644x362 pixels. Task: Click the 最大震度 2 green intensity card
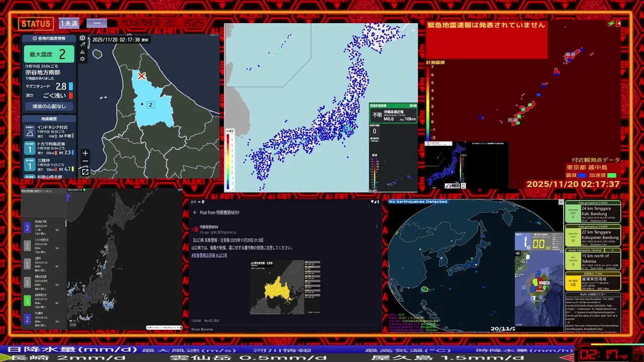[49, 54]
